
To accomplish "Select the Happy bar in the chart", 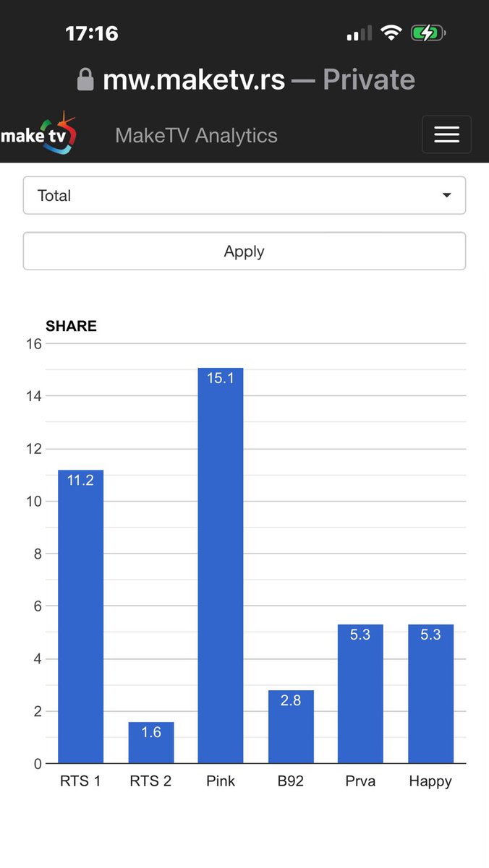I will click(430, 694).
